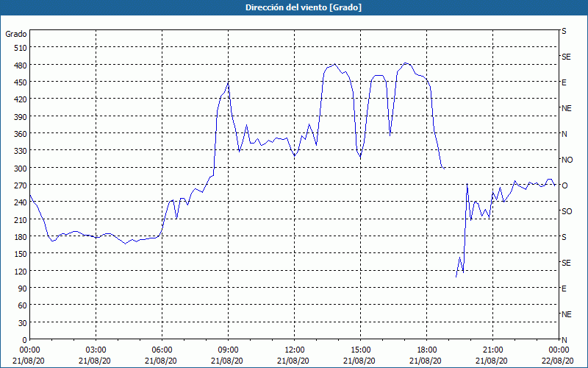
Task: Select the 22/08/20 date label
Action: [559, 361]
